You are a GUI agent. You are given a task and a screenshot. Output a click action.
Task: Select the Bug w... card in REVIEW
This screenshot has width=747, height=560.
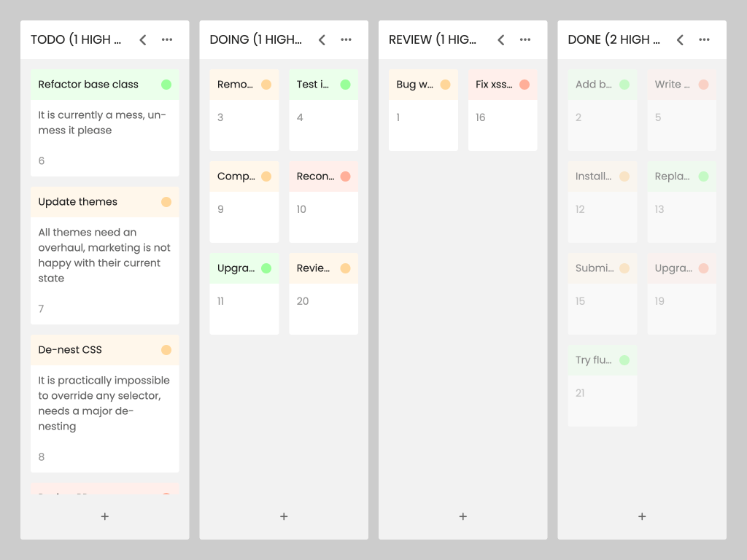424,110
